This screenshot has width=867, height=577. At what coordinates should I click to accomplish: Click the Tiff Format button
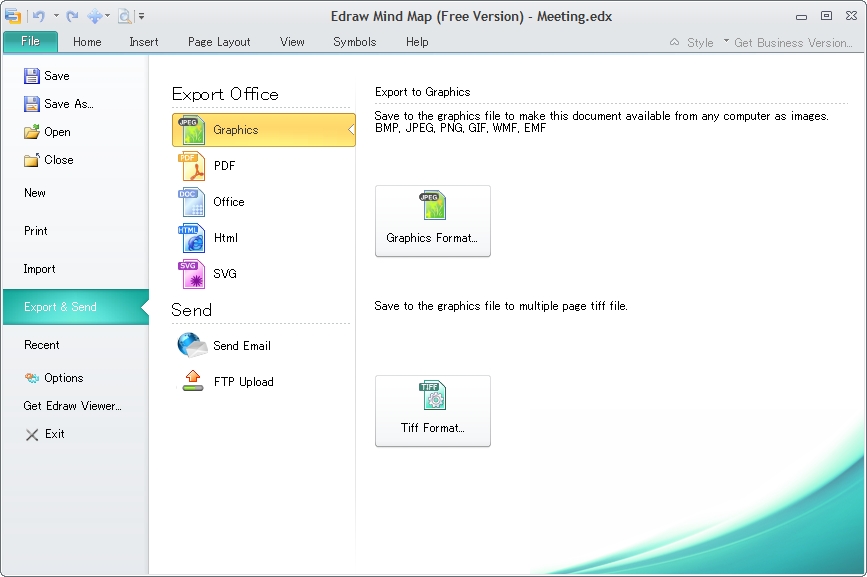432,411
